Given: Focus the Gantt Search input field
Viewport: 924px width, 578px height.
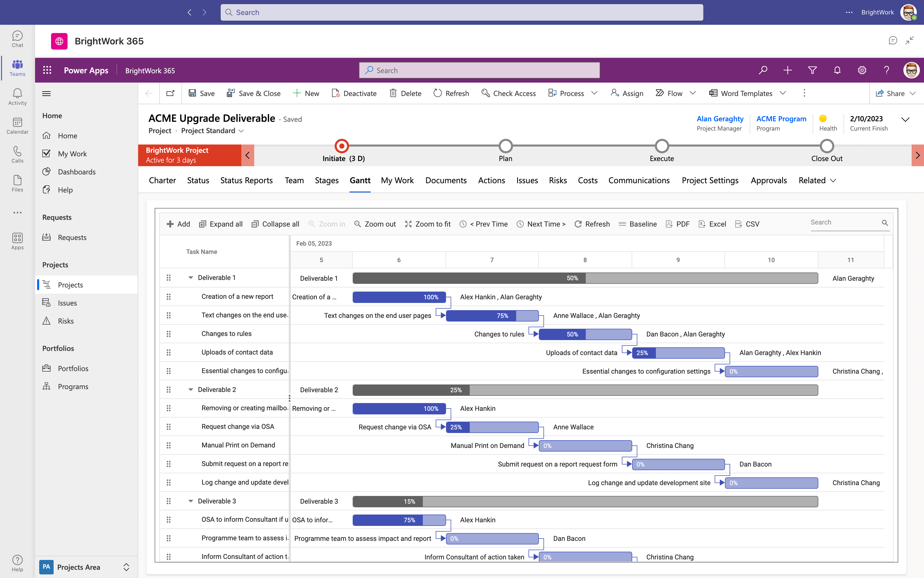Looking at the screenshot, I should tap(845, 222).
